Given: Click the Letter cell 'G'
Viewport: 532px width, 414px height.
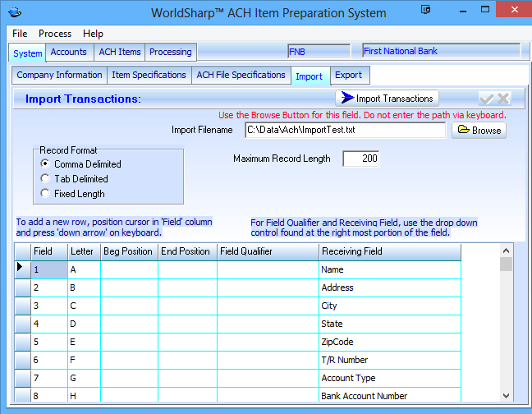Looking at the screenshot, I should (x=84, y=378).
